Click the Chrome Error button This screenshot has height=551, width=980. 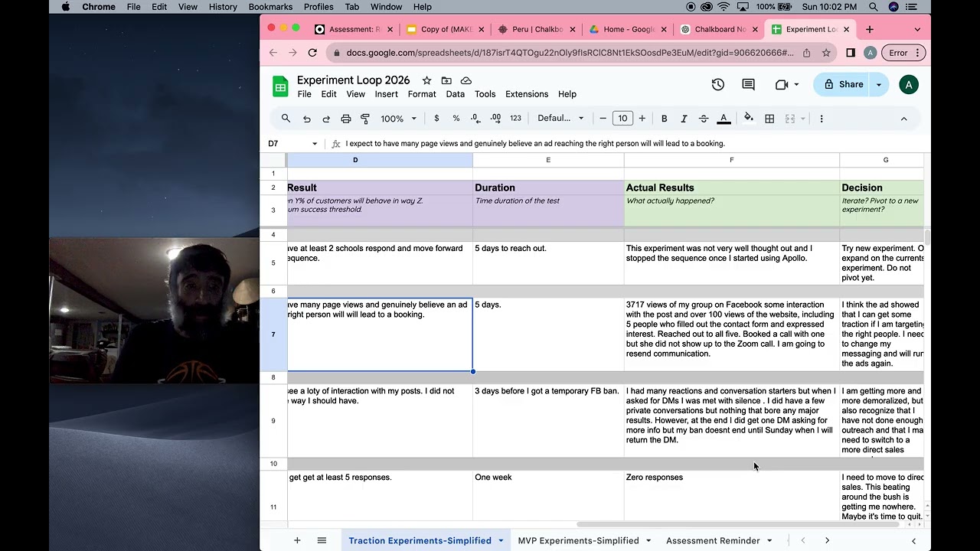point(903,53)
